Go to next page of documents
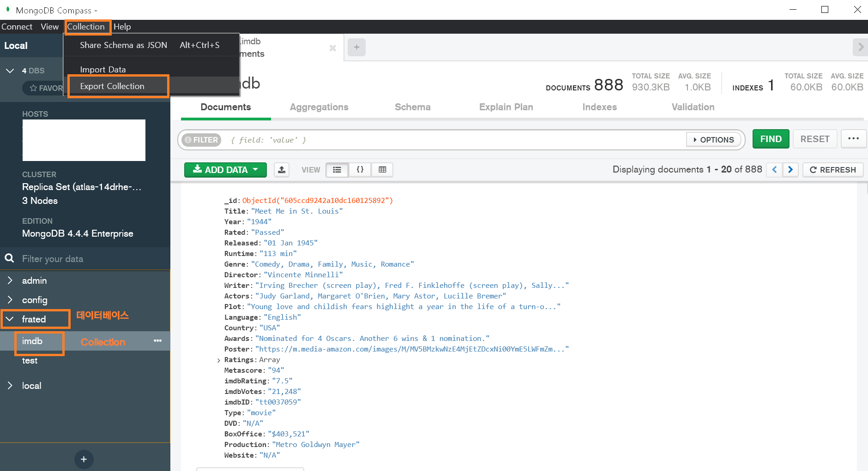This screenshot has height=471, width=868. 790,170
